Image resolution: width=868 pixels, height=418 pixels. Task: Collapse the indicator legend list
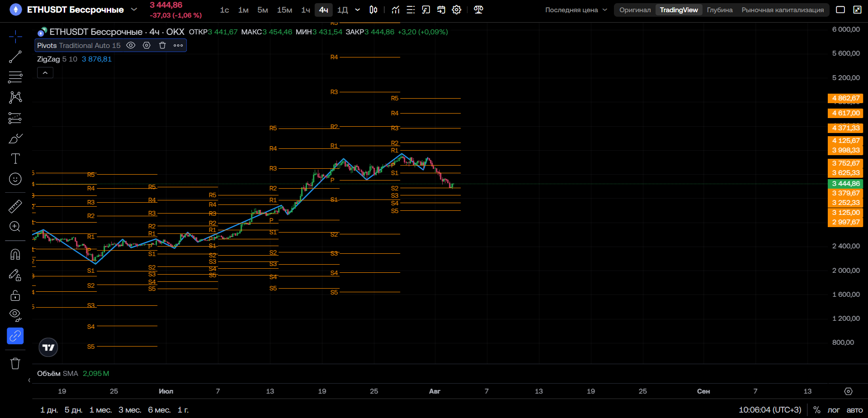(x=45, y=73)
